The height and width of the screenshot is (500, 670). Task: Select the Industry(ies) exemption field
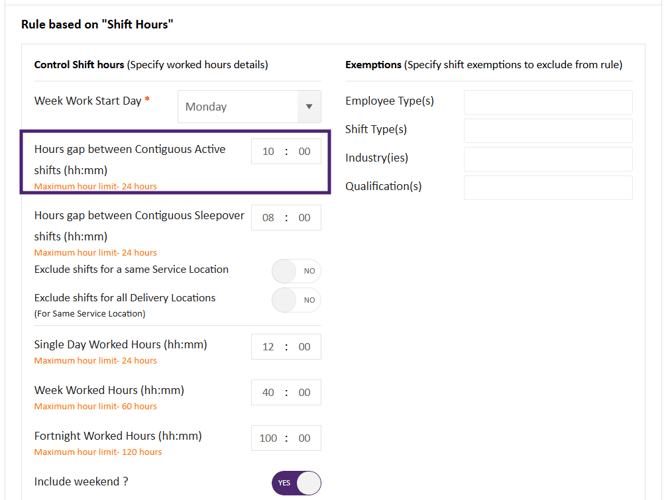point(548,159)
